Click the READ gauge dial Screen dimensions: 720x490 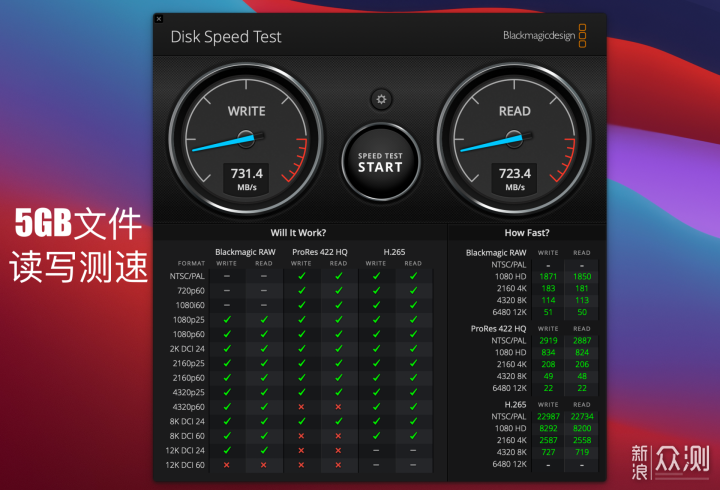point(514,139)
